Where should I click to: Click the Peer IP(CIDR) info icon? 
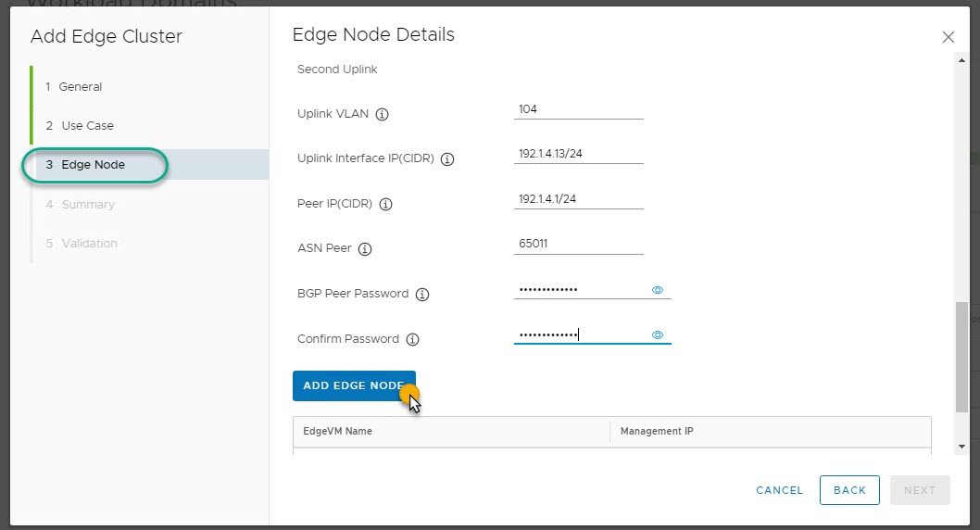tap(386, 205)
